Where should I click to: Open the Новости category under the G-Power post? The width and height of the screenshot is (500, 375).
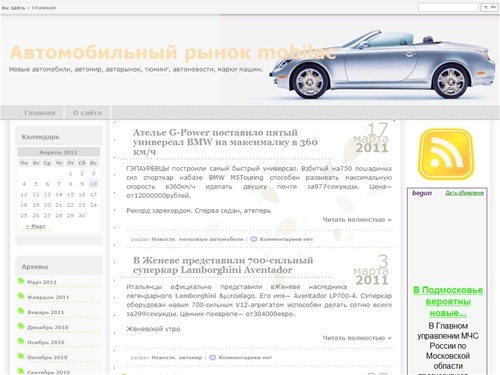point(163,239)
